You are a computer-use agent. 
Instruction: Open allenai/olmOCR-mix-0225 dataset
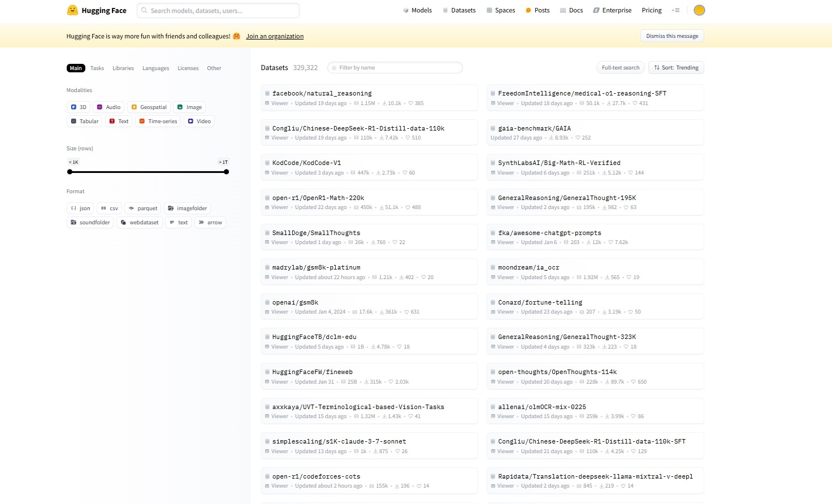pos(595,411)
